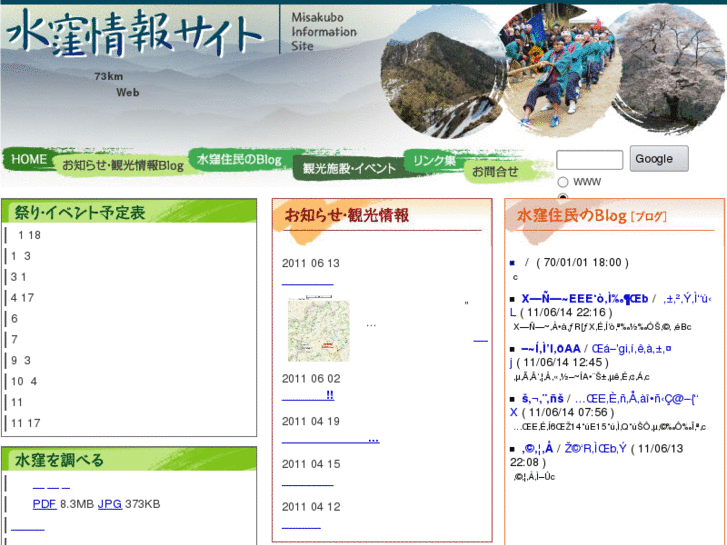Open blog entry dated 11/06/14 12:45
The image size is (727, 545).
click(550, 348)
